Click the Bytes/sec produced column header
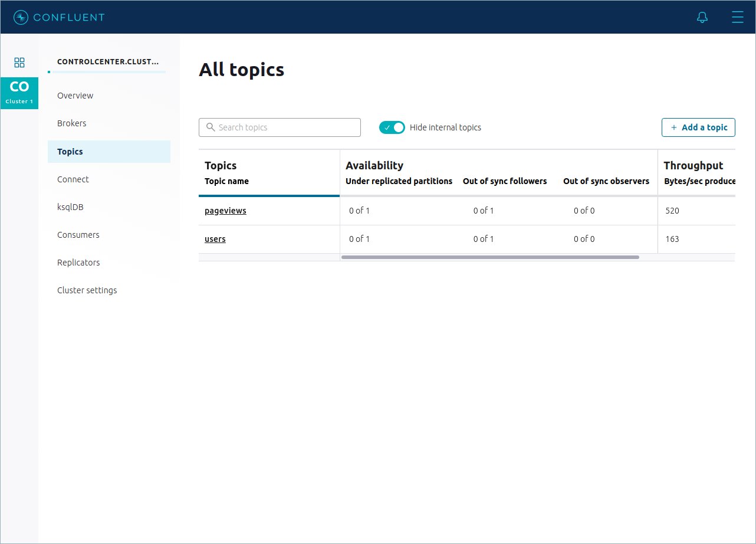Viewport: 756px width, 544px height. pos(700,181)
